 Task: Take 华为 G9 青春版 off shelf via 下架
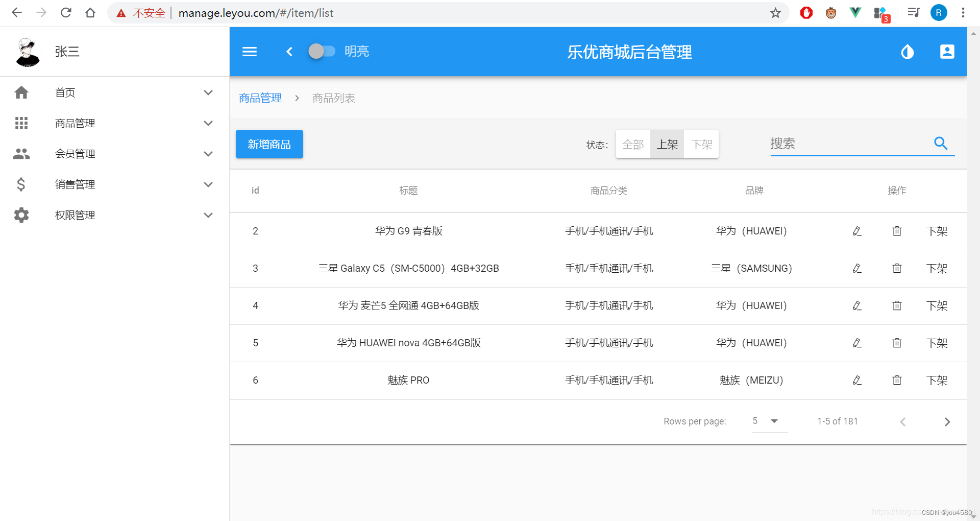937,231
